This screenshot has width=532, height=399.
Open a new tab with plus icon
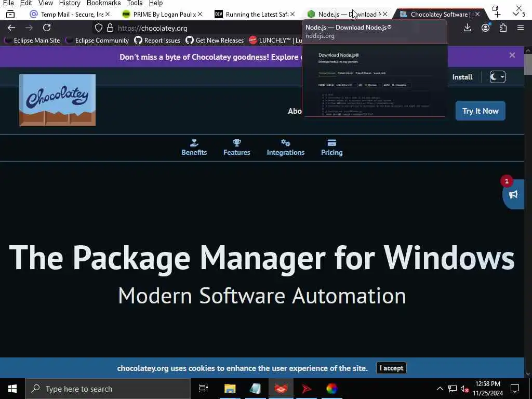[x=497, y=15]
